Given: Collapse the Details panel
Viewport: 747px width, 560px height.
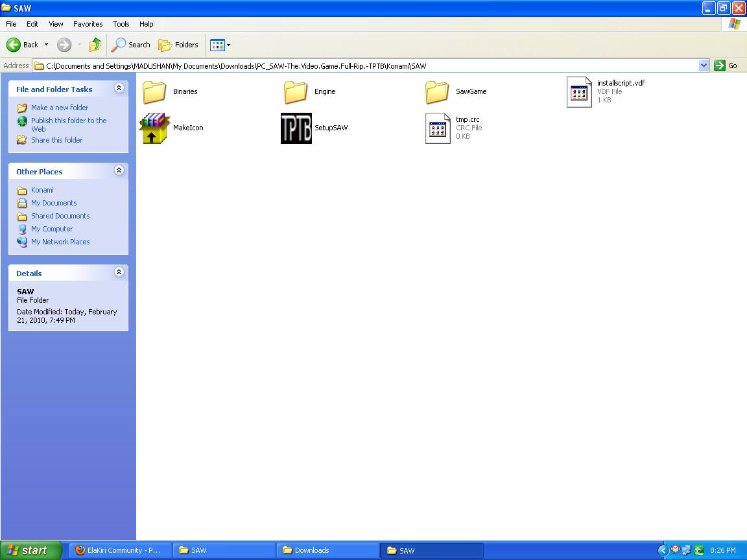Looking at the screenshot, I should click(x=119, y=272).
